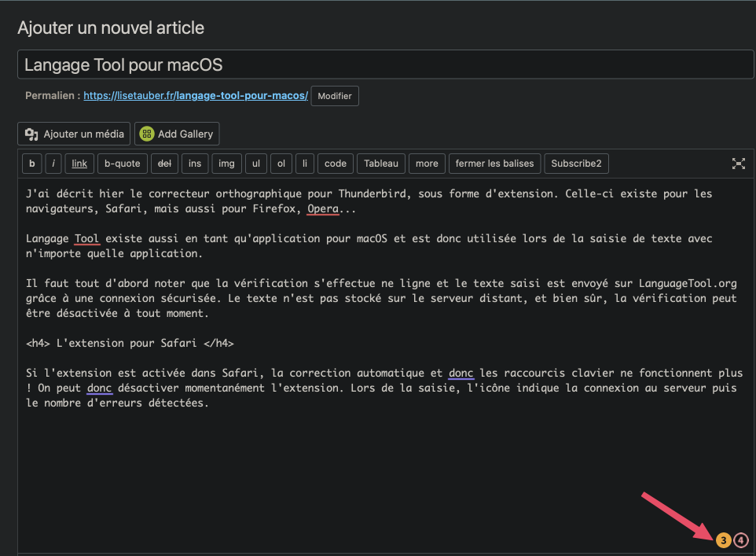Click the del strikethrough button
This screenshot has height=556, width=756.
(x=164, y=164)
